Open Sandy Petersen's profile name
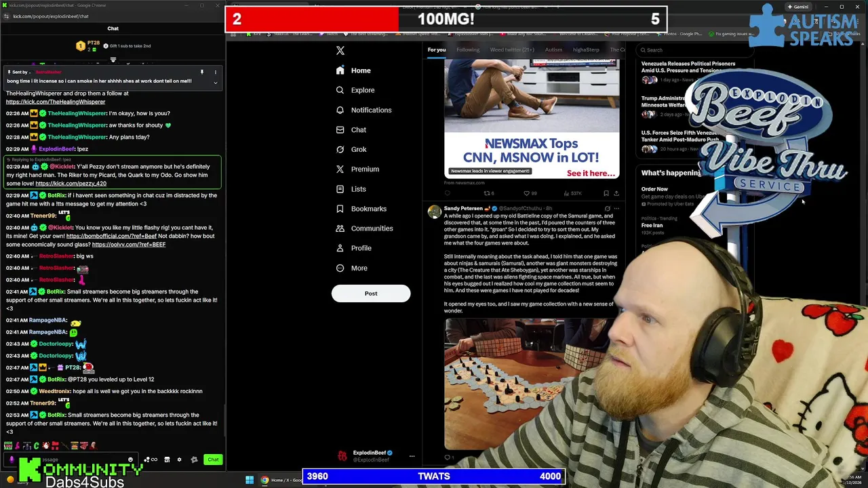Viewport: 868px width, 488px height. coord(463,208)
